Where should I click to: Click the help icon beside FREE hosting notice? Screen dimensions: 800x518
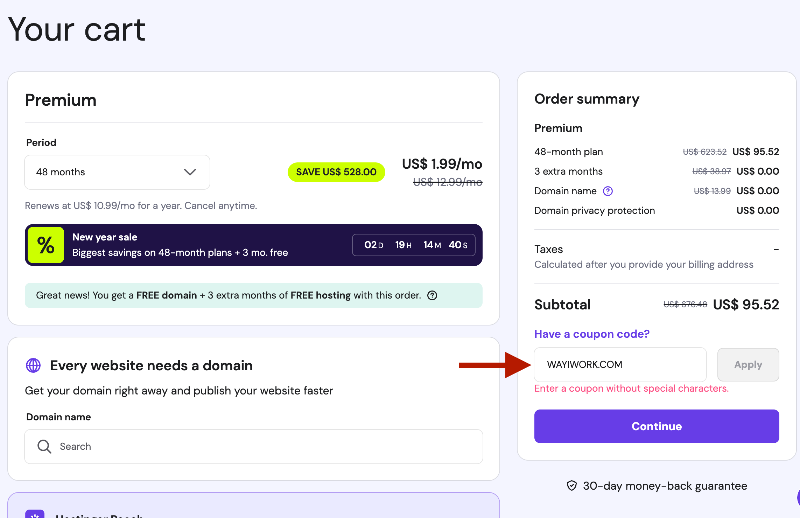click(432, 296)
